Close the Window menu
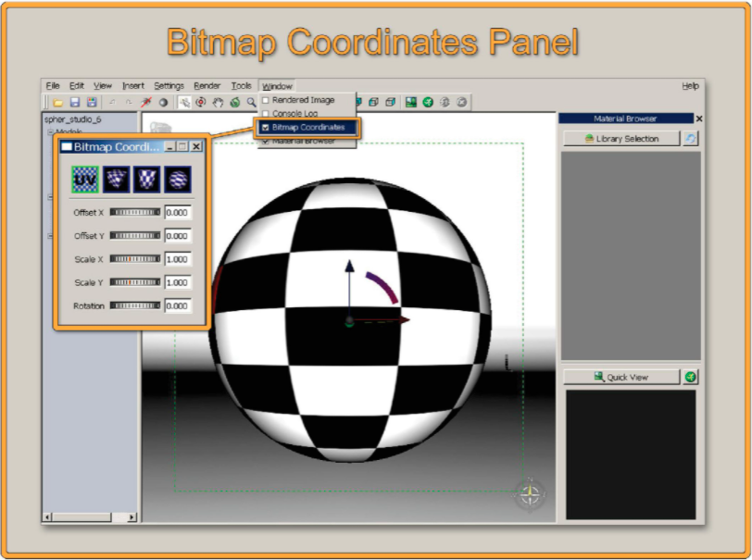The width and height of the screenshot is (752, 560). pos(277,86)
